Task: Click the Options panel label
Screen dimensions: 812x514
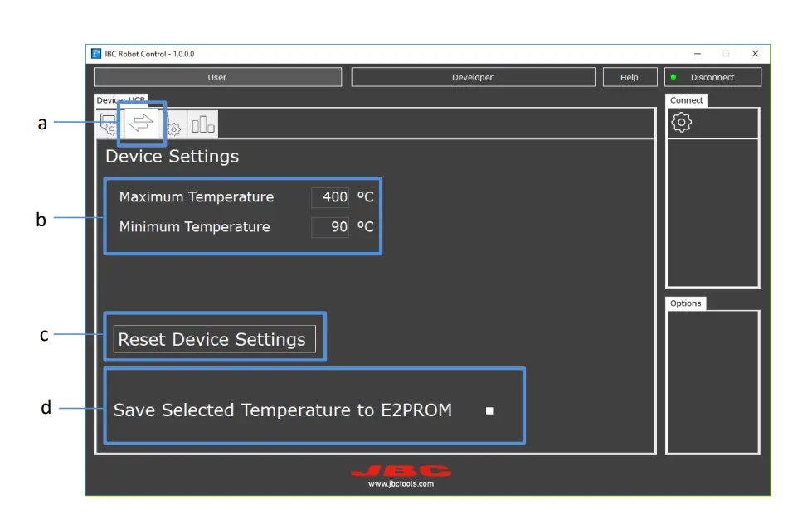Action: (686, 303)
